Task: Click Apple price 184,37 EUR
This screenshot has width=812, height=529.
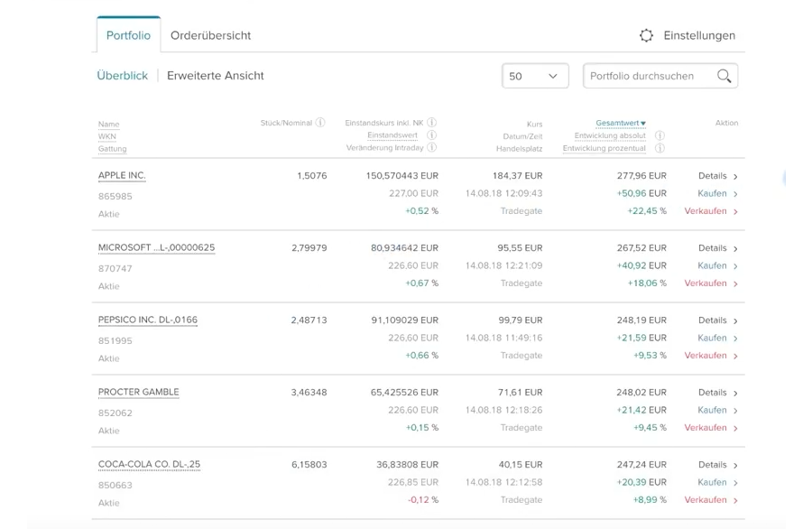Action: click(517, 176)
